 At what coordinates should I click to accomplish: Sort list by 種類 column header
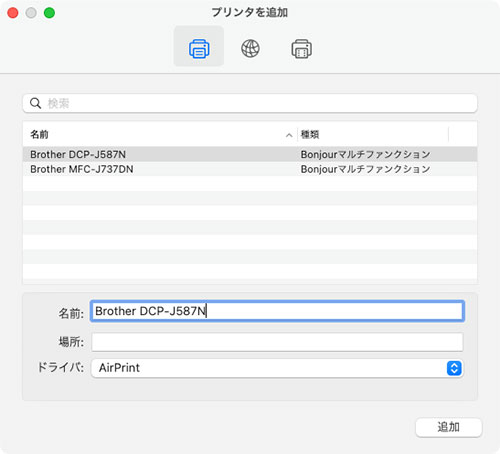(x=310, y=135)
